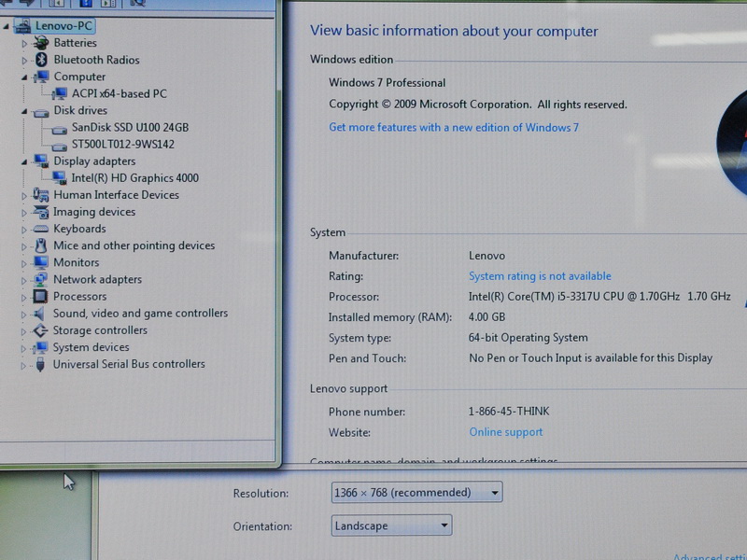Screen dimensions: 747x560
Task: Click the Lenovo-PC root computer icon
Action: (x=21, y=26)
